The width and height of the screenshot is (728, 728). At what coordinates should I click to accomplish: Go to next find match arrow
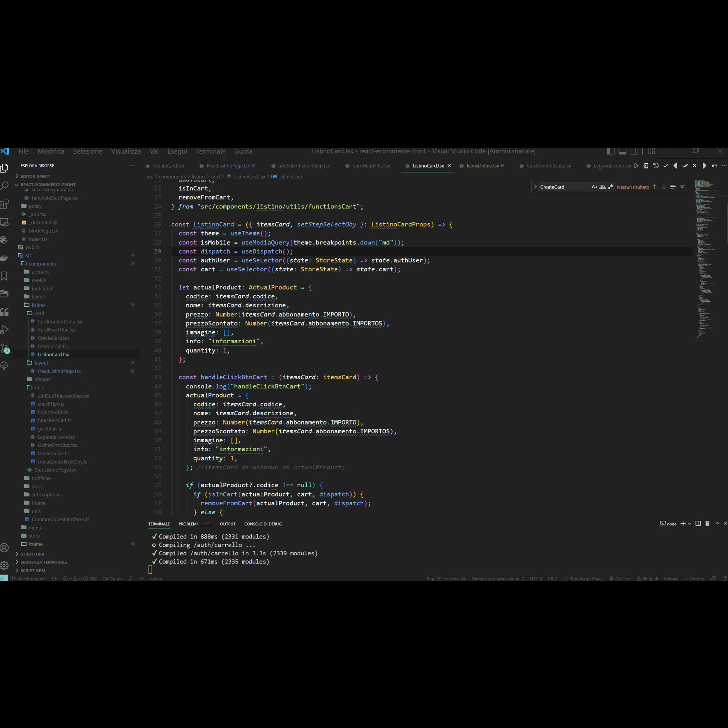pyautogui.click(x=664, y=187)
